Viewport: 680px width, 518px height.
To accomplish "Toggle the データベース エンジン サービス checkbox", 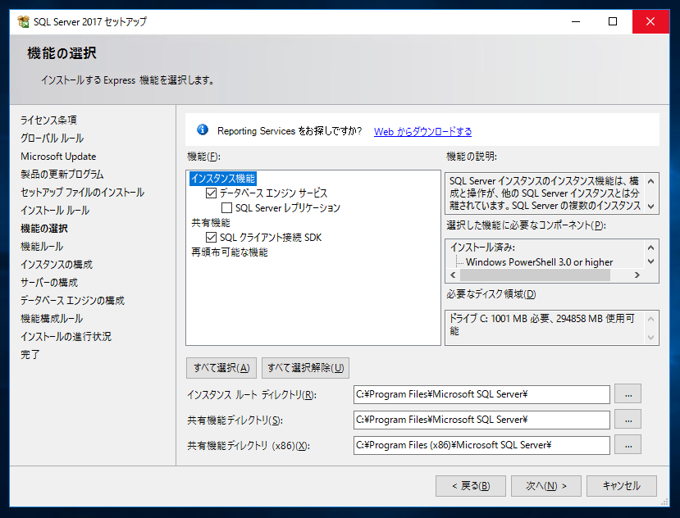I will [211, 193].
